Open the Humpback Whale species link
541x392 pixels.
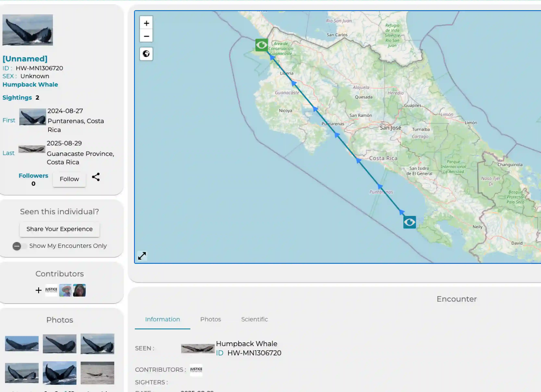(x=30, y=85)
